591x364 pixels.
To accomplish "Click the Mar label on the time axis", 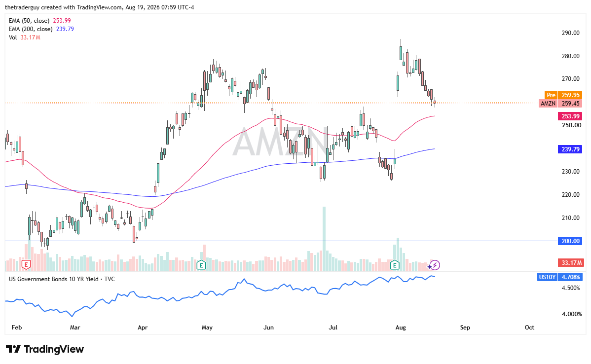I will (75, 328).
